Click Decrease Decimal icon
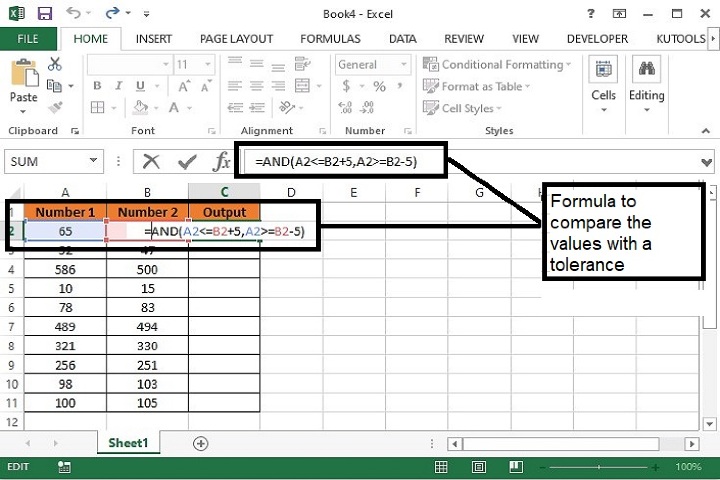Viewport: 720px width, 480px height. tap(367, 107)
